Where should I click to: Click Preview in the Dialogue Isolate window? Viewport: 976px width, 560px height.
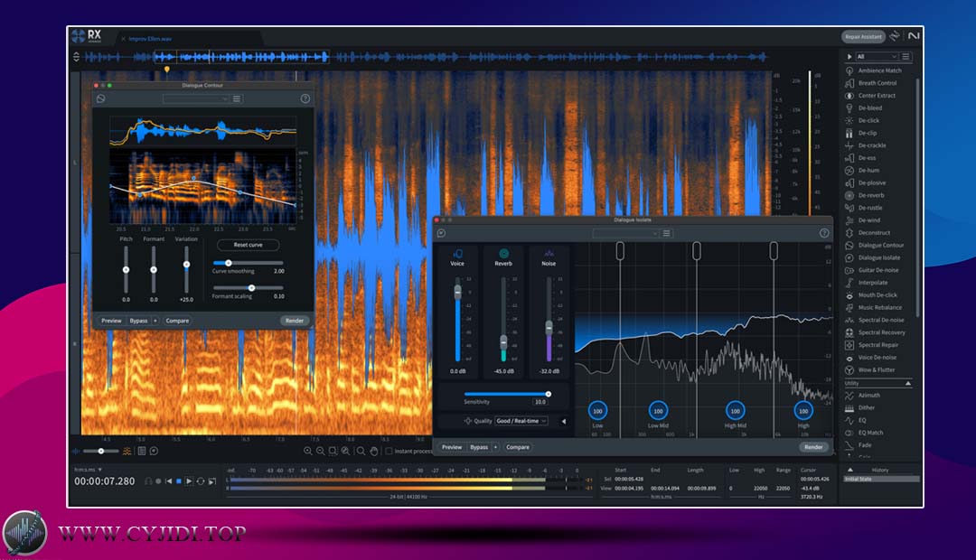(452, 447)
